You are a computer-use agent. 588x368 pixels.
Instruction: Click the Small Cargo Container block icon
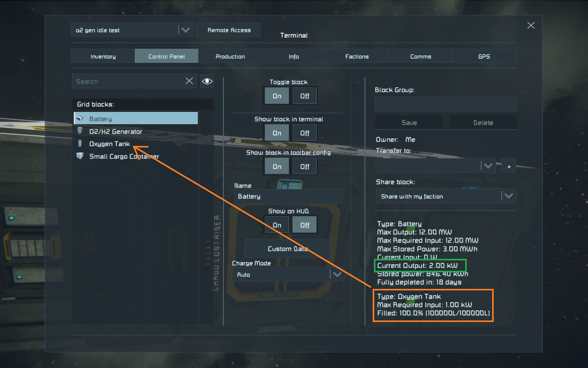[x=80, y=156]
